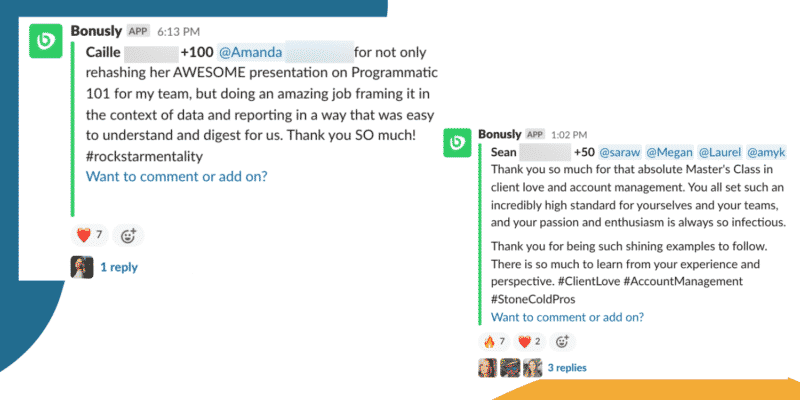Image resolution: width=800 pixels, height=400 pixels.
Task: Click right message's Want to comment link
Action: pos(568,317)
